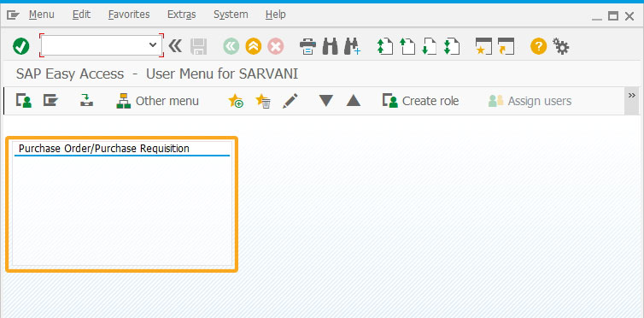This screenshot has height=318, width=644.
Task: Open the yellow Help question mark icon
Action: (538, 46)
